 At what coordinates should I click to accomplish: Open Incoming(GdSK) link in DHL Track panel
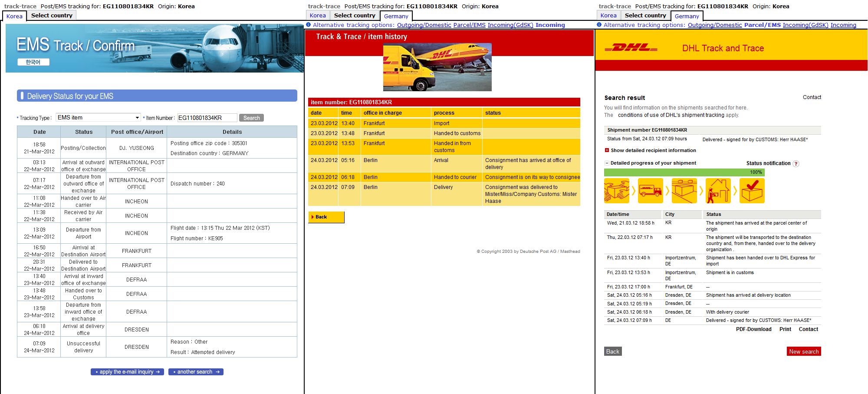806,25
